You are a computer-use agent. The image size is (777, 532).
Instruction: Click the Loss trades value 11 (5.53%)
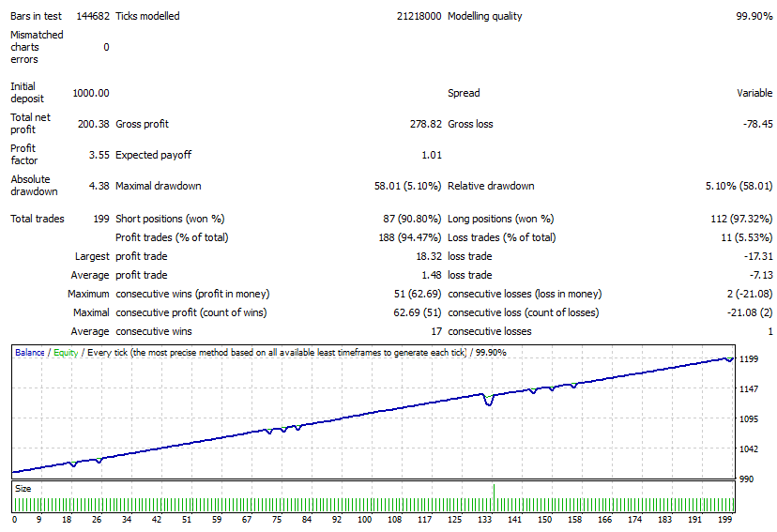point(746,237)
